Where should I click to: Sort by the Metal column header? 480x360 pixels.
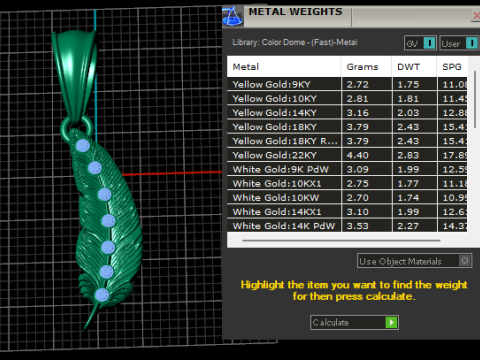[284, 67]
